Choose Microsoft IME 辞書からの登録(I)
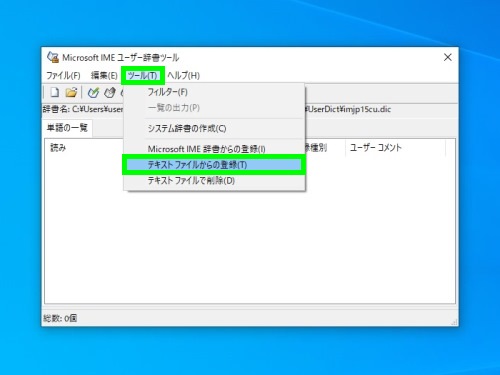Viewport: 500px width, 375px height. pos(214,149)
